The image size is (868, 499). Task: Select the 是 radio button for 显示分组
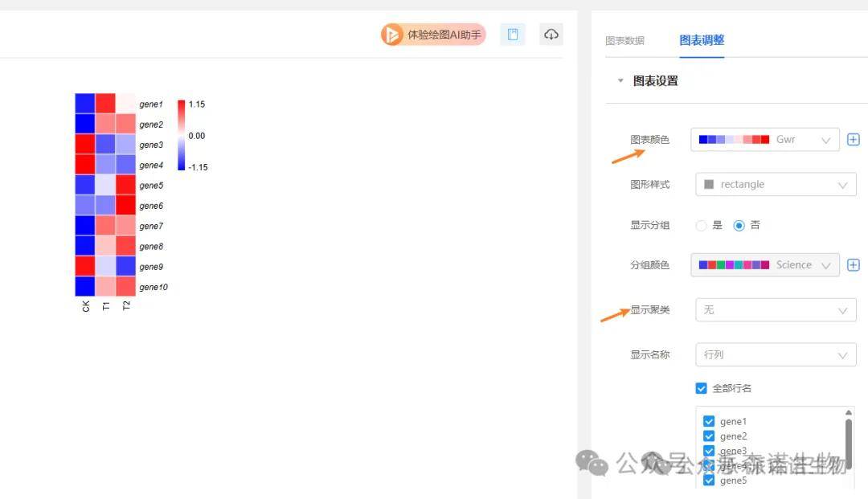click(701, 226)
